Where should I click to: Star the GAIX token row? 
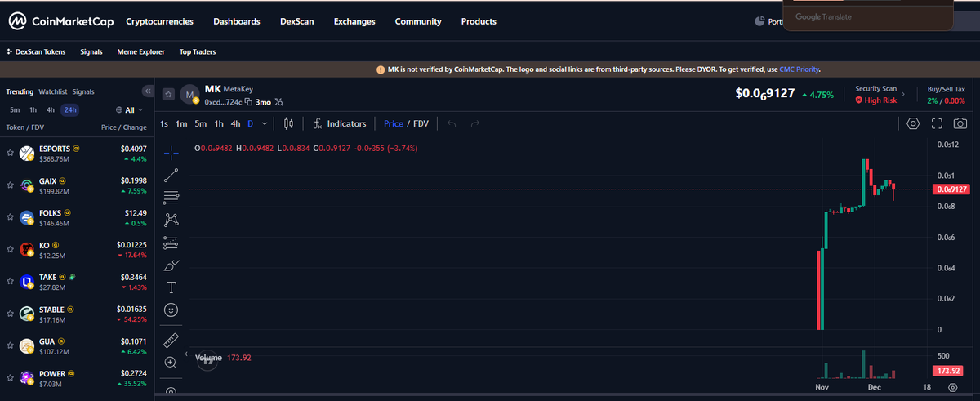[x=10, y=185]
